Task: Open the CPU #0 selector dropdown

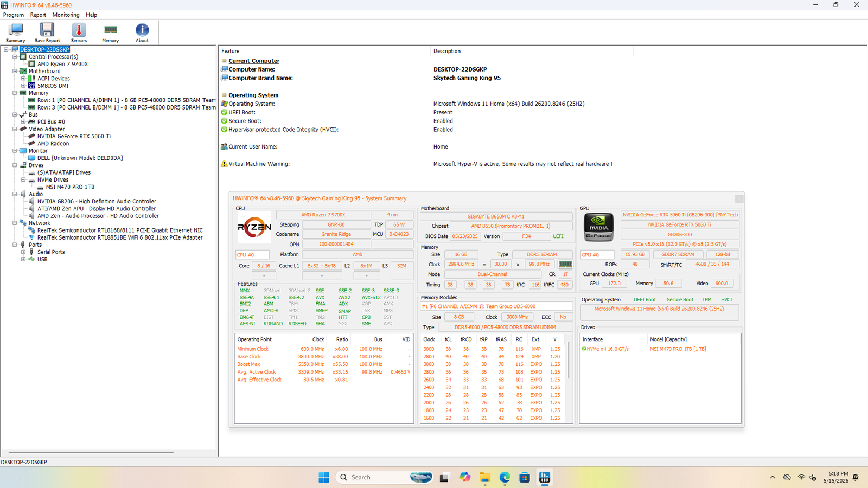Action: point(252,255)
